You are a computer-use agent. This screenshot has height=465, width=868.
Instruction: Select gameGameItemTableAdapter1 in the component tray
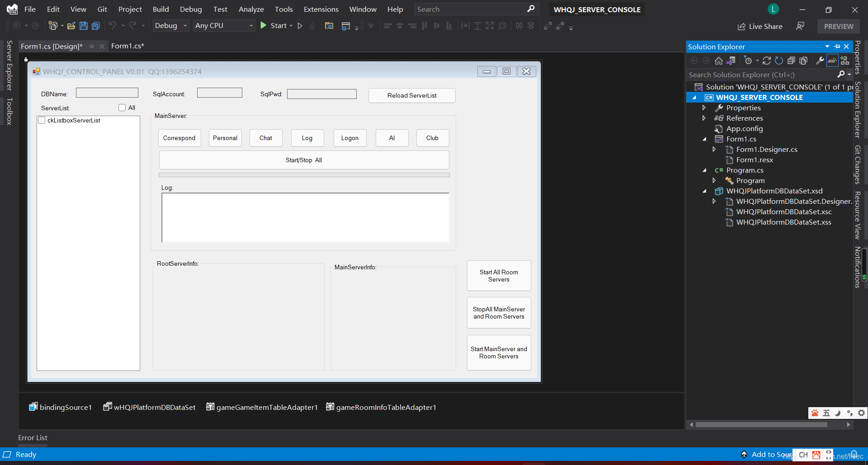262,407
